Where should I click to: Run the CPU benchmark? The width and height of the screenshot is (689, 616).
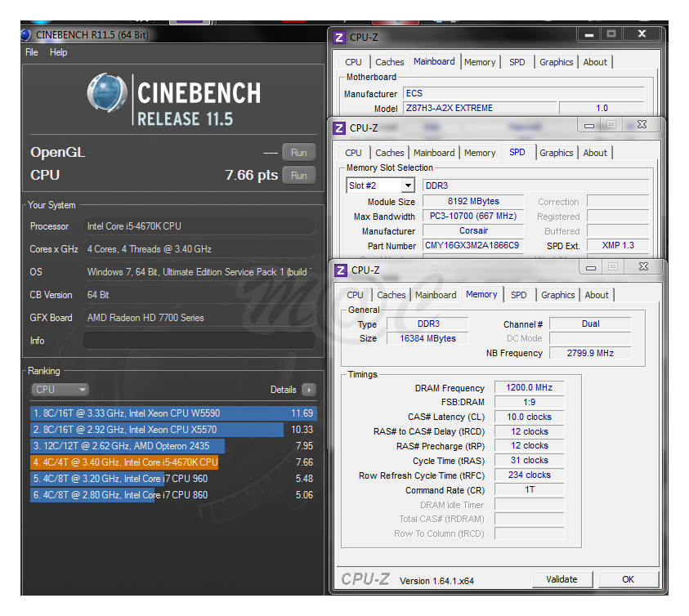[298, 175]
